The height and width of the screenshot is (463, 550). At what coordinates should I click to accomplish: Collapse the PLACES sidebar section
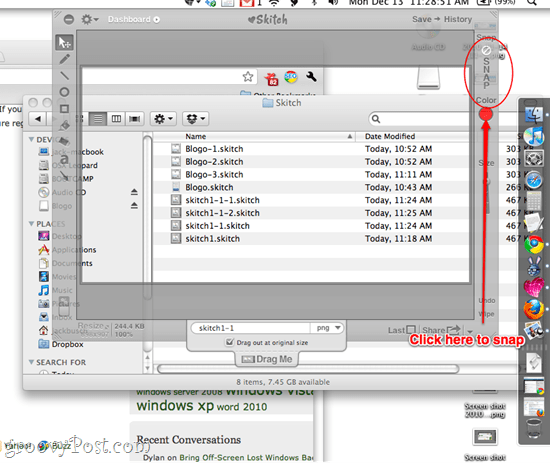pyautogui.click(x=31, y=223)
